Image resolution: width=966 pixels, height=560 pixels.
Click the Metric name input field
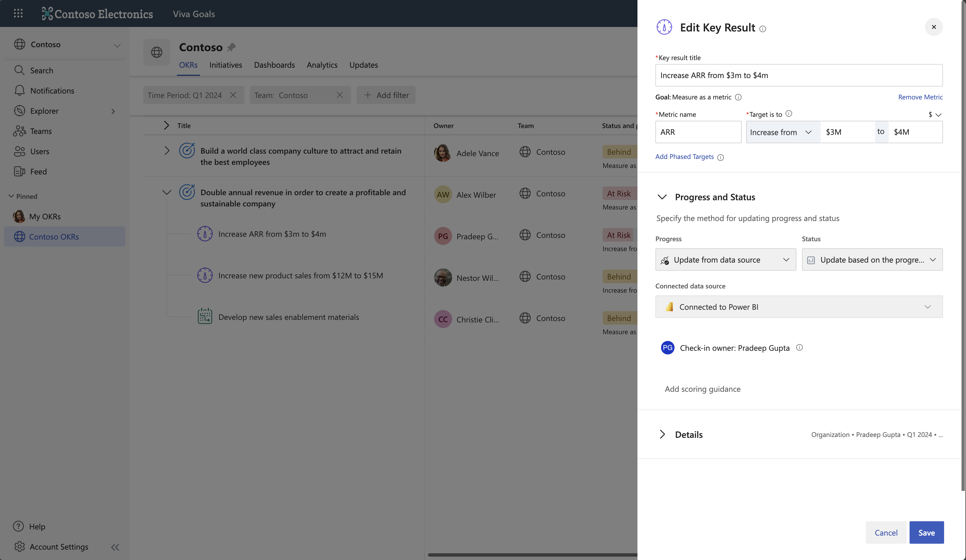698,132
